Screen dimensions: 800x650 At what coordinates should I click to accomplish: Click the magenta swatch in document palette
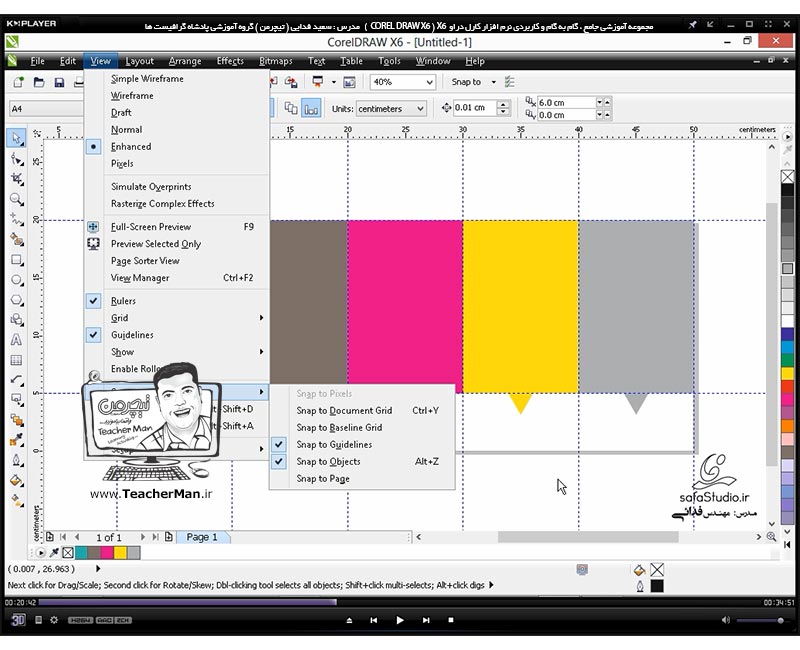coord(107,553)
